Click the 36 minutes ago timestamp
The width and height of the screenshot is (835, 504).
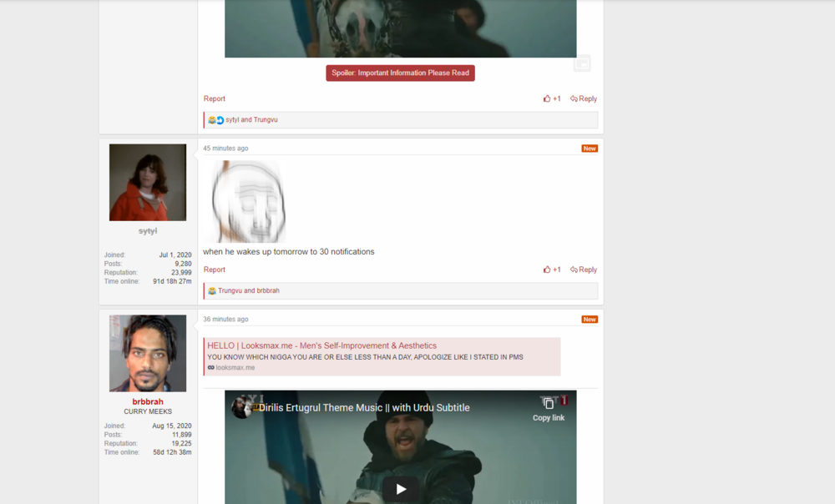[x=225, y=320]
